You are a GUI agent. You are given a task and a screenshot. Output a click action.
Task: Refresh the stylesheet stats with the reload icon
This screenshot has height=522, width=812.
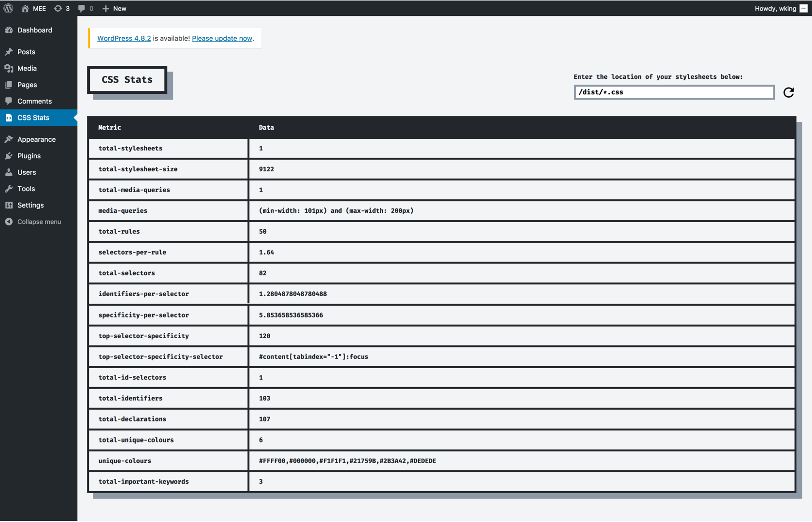[789, 92]
